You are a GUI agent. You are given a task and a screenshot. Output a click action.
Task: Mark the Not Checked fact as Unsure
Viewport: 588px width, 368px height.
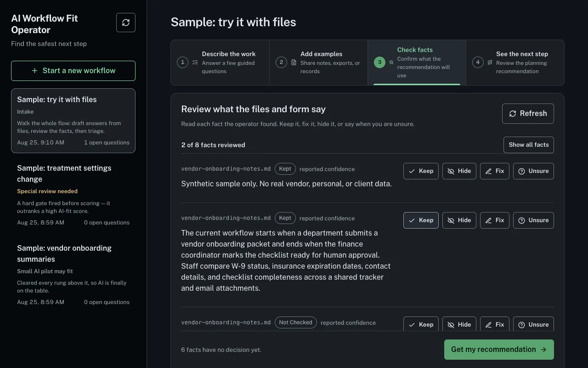point(533,324)
